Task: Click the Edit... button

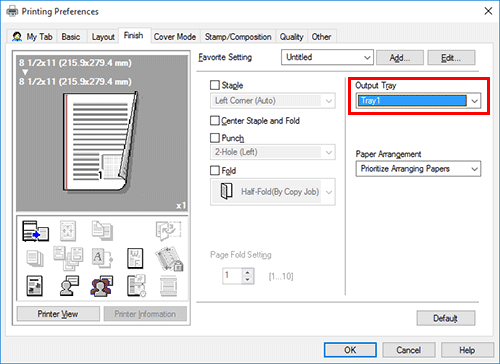Action: 451,58
